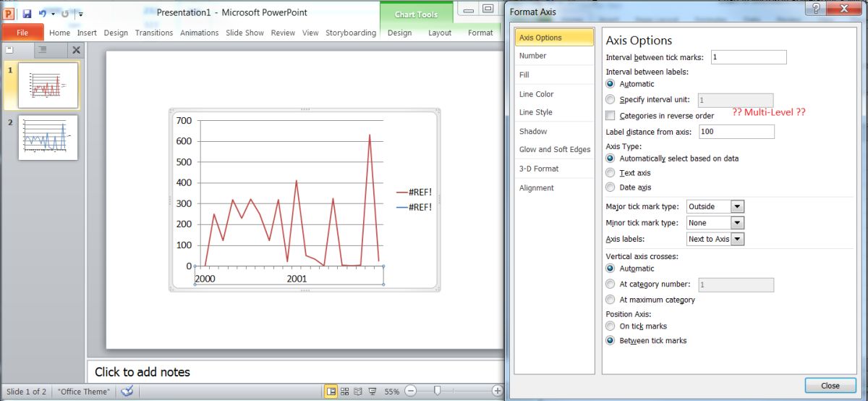Click the Undo arrow icon
This screenshot has height=401, width=868.
(x=43, y=13)
